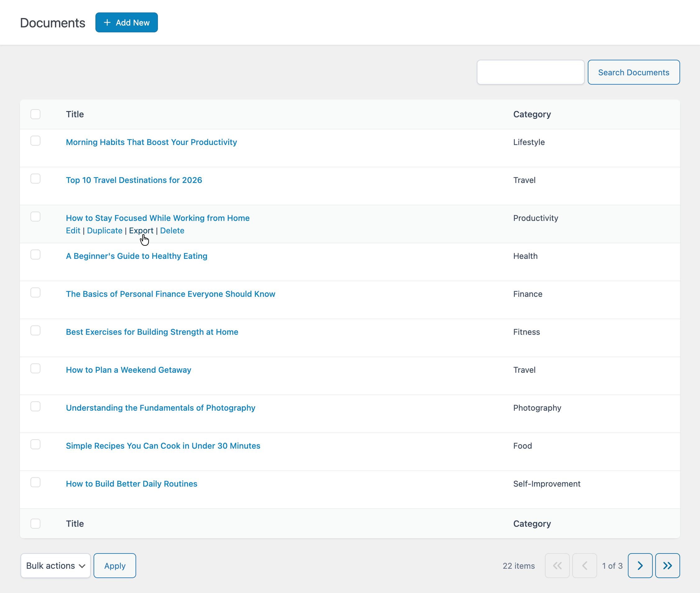Select all documents using header checkbox
Viewport: 700px width, 593px height.
[x=36, y=114]
